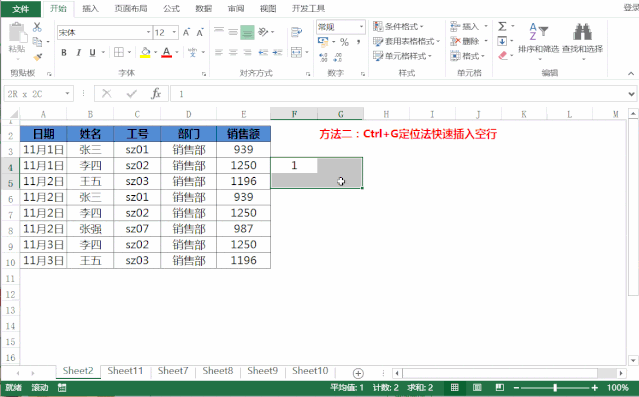Viewport: 639px width, 397px height.
Task: Click inside the Name Box
Action: click(34, 94)
